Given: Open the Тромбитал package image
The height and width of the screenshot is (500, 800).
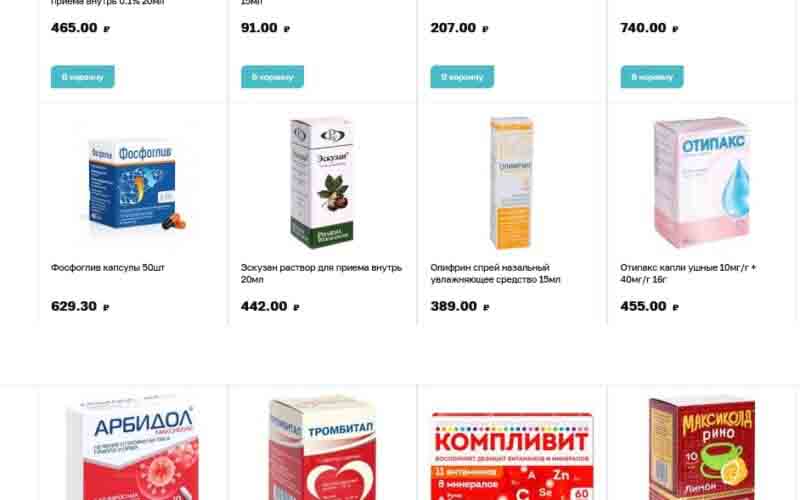Looking at the screenshot, I should point(322,448).
